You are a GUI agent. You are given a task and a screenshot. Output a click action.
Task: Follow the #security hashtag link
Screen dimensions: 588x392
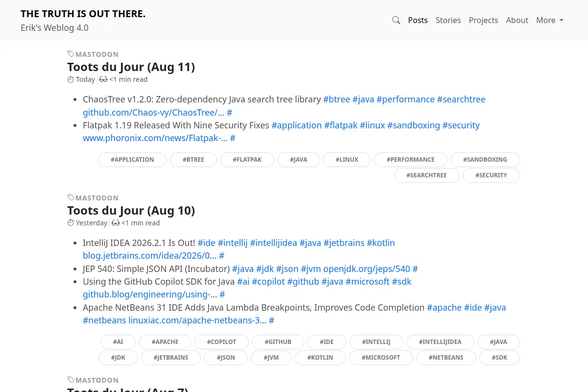tap(461, 125)
